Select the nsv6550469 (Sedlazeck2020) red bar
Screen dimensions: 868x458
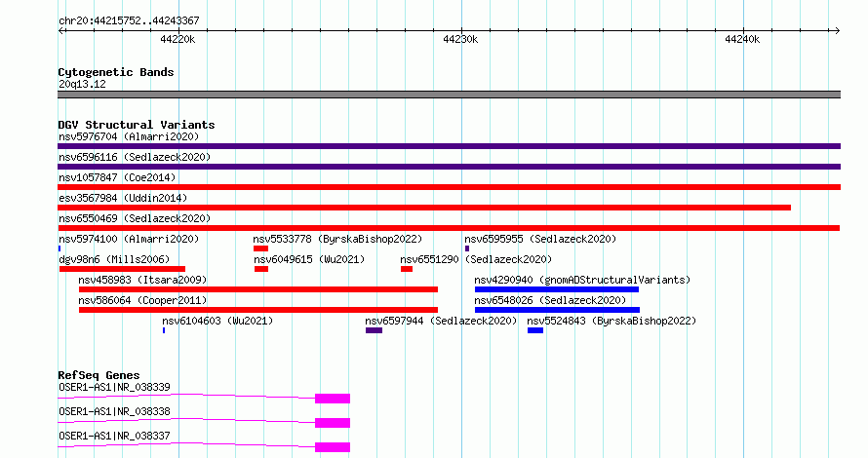click(x=449, y=228)
